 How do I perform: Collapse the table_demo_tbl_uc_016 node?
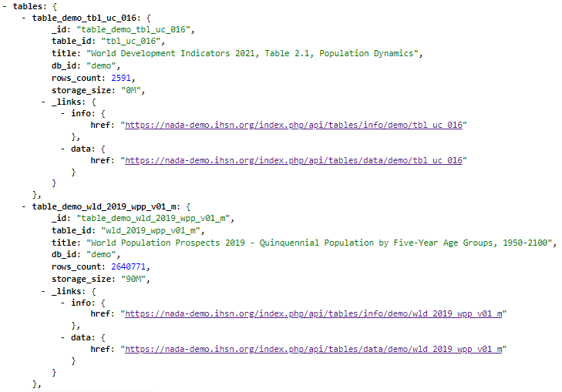[x=24, y=18]
